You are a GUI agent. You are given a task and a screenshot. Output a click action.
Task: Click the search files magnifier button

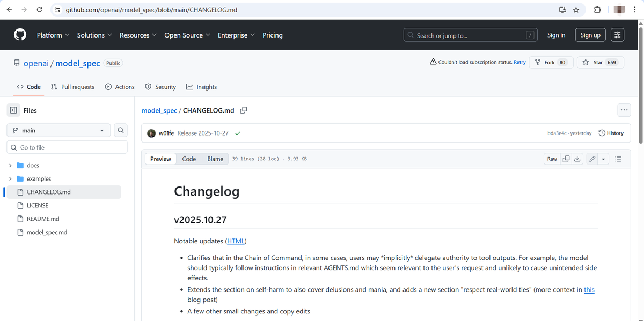click(x=121, y=130)
